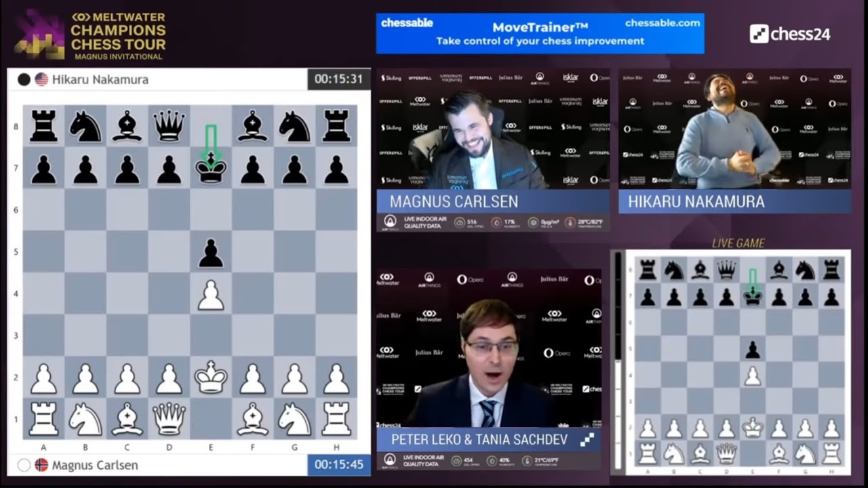This screenshot has height=488, width=868.
Task: Select the white knight on b1
Action: point(85,420)
